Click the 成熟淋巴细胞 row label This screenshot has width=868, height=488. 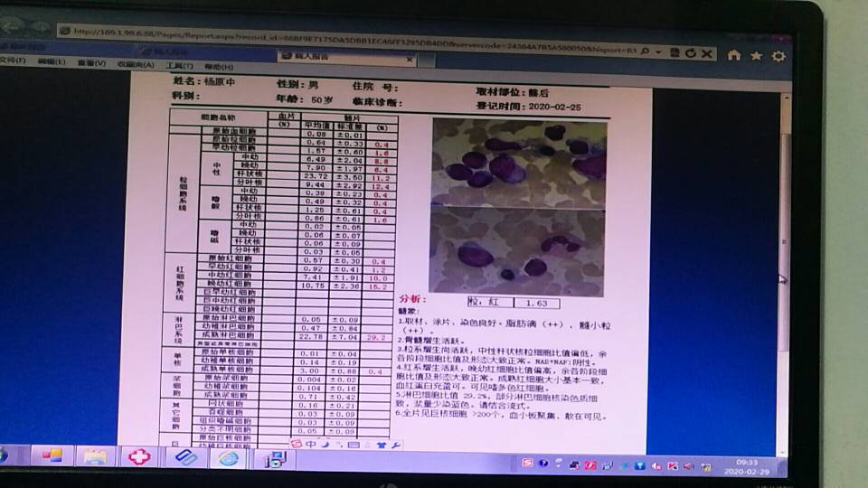(228, 335)
